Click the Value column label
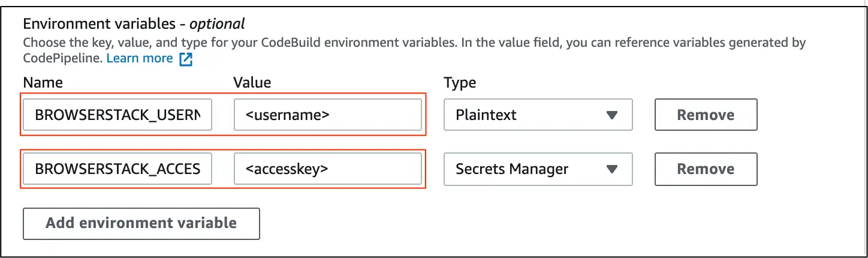The width and height of the screenshot is (868, 258). pos(252,83)
